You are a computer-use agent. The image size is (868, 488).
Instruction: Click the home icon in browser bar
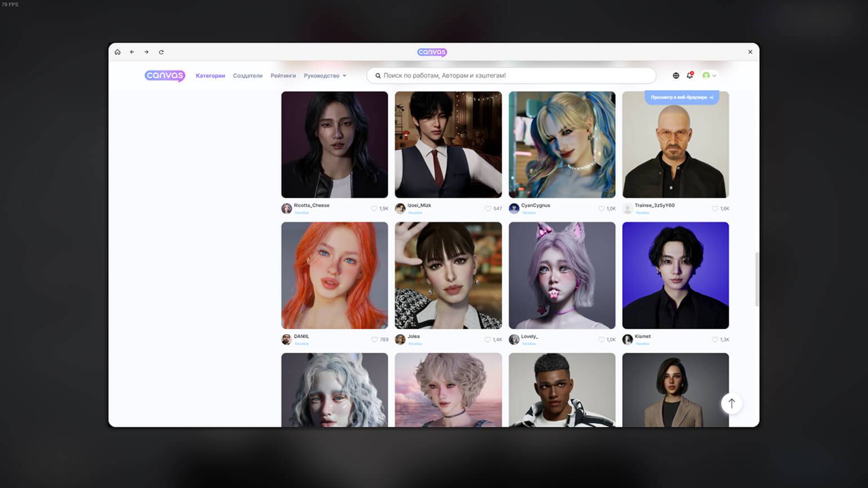tap(117, 52)
